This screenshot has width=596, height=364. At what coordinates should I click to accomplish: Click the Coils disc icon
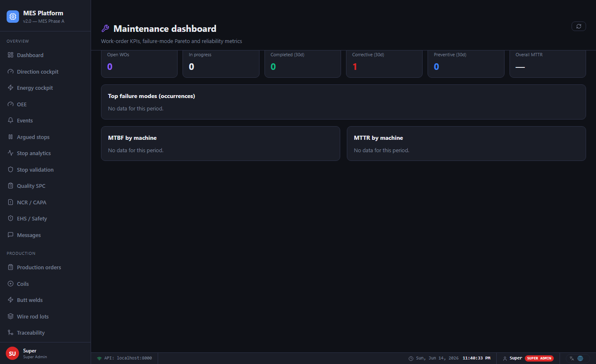10,284
